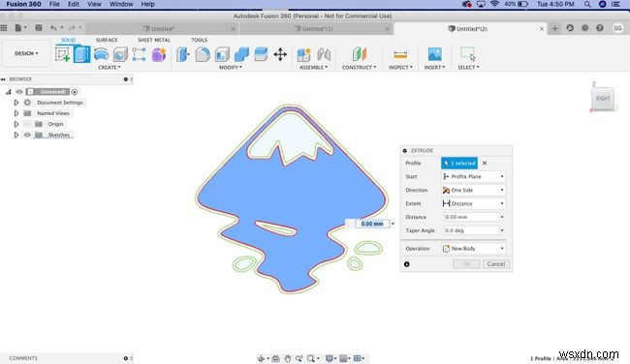Switch to the SURFACE tab
This screenshot has width=630, height=364.
[107, 40]
